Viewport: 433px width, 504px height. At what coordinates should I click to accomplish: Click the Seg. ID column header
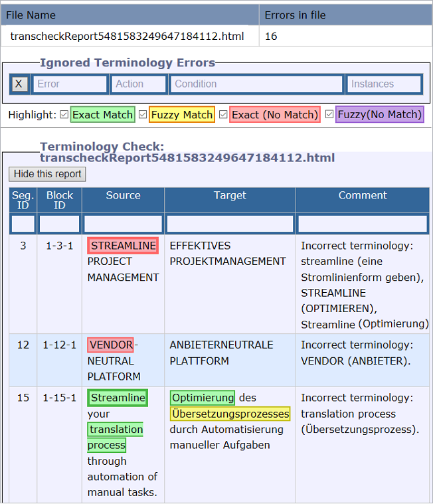[x=23, y=201]
